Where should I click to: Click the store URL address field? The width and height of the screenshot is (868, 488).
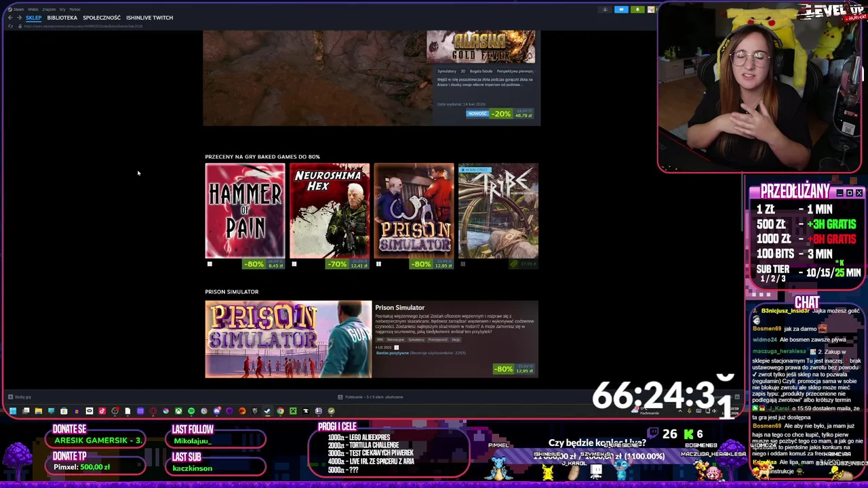pyautogui.click(x=83, y=26)
